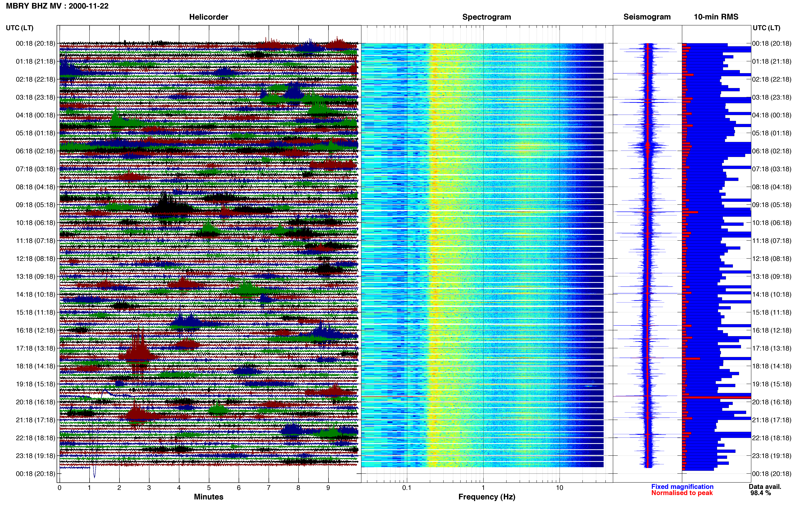Click the 'Data avail.' label
Viewport: 812px width, 508px height.
click(765, 486)
